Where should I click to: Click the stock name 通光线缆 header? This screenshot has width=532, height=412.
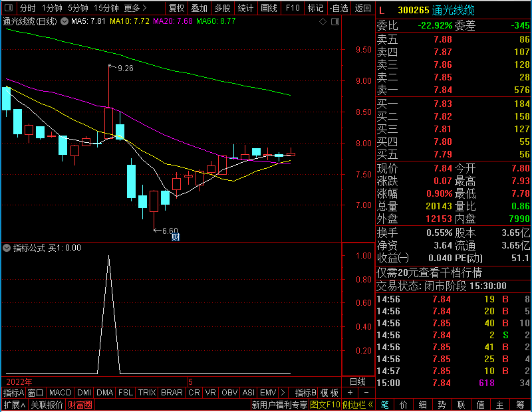tap(454, 10)
